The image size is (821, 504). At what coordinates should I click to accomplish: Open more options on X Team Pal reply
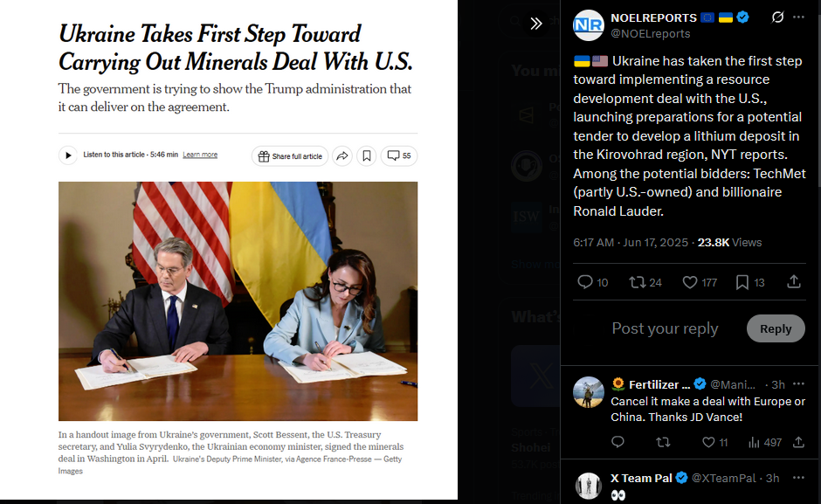pyautogui.click(x=798, y=478)
